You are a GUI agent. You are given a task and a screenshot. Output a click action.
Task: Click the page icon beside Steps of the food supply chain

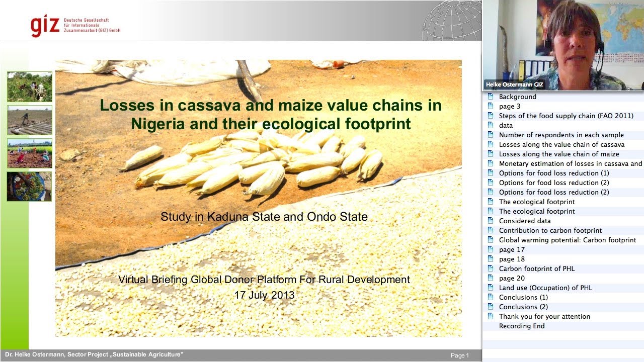491,116
